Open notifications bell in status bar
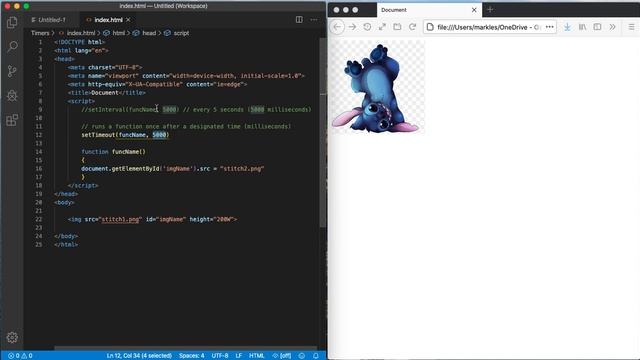Image resolution: width=640 pixels, height=360 pixels. (316, 356)
